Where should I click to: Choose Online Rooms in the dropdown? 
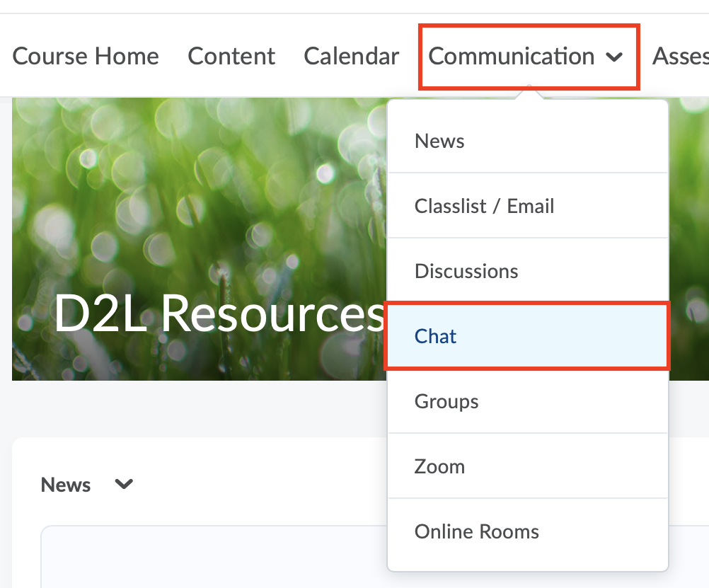click(x=528, y=531)
